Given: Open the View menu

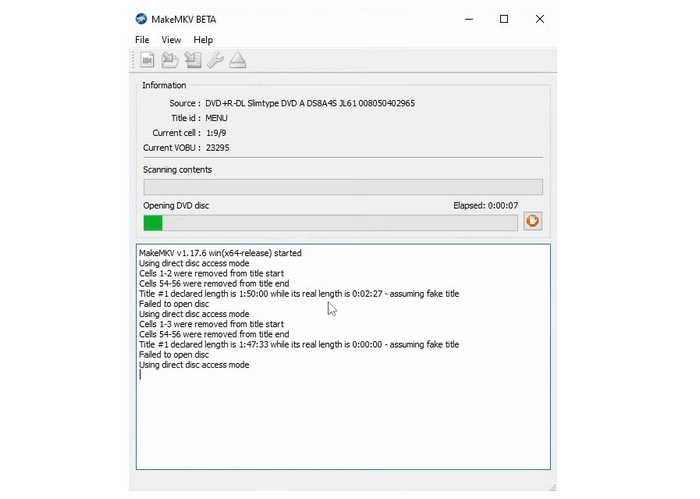Looking at the screenshot, I should (x=171, y=40).
